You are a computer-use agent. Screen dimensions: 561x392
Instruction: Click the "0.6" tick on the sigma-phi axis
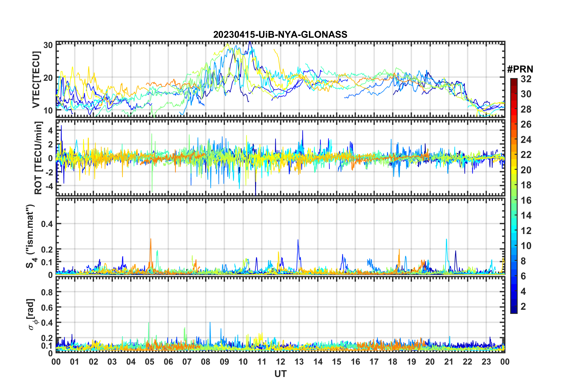coord(47,307)
